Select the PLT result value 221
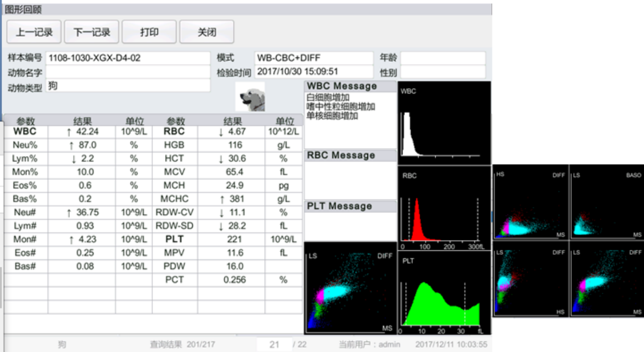This screenshot has height=352, width=644. pos(234,239)
